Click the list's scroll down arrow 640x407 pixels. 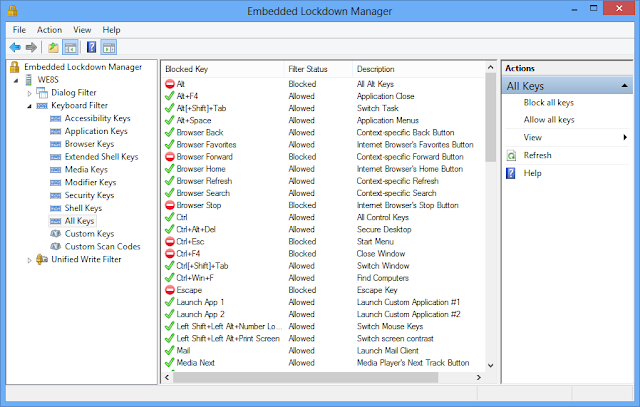pos(491,366)
